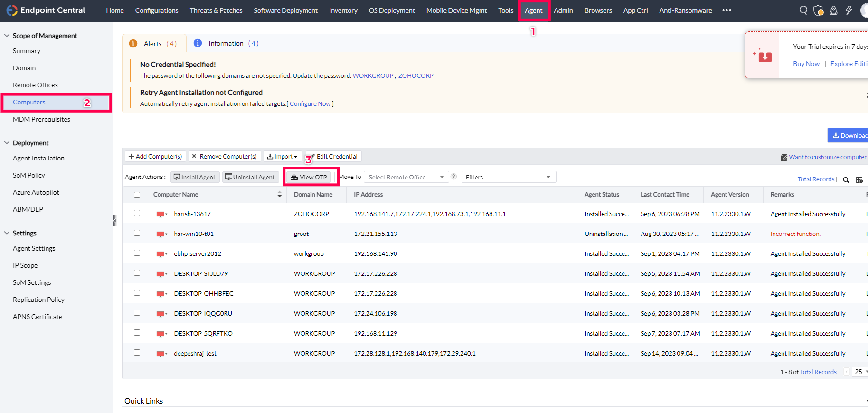
Task: Click the Uninstall Agent button
Action: (250, 177)
